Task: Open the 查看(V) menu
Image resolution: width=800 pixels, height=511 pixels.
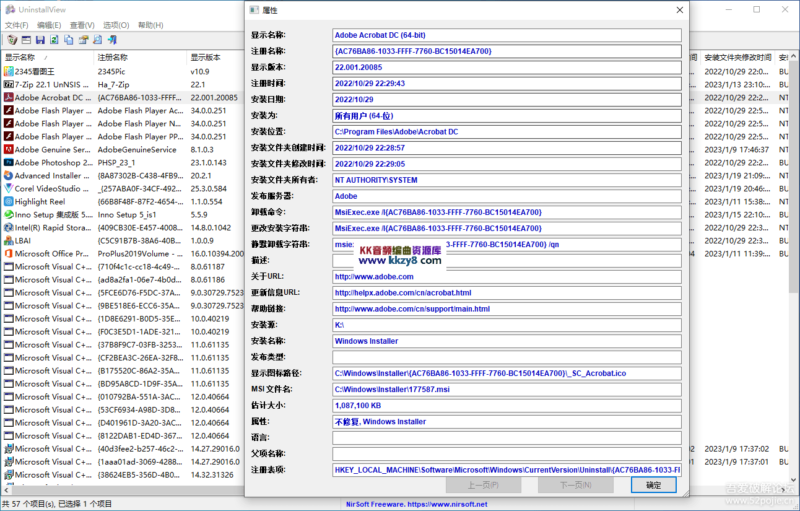Action: point(82,25)
